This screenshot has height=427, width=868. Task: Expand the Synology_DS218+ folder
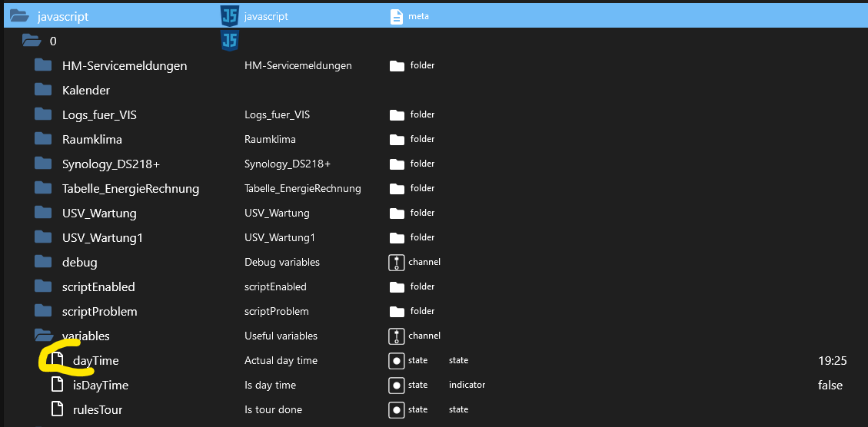44,164
